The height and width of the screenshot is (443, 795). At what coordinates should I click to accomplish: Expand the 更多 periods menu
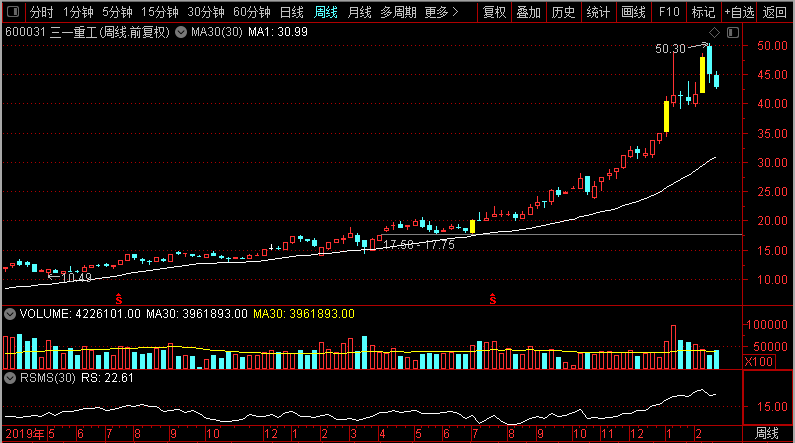441,12
